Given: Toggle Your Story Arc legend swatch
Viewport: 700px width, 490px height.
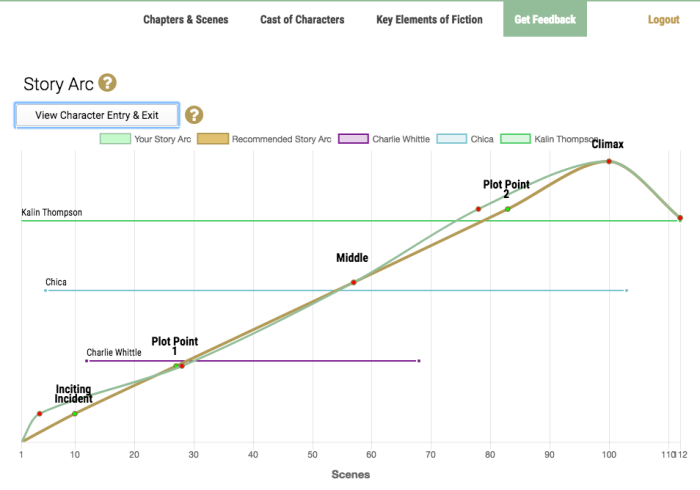Looking at the screenshot, I should tap(114, 139).
